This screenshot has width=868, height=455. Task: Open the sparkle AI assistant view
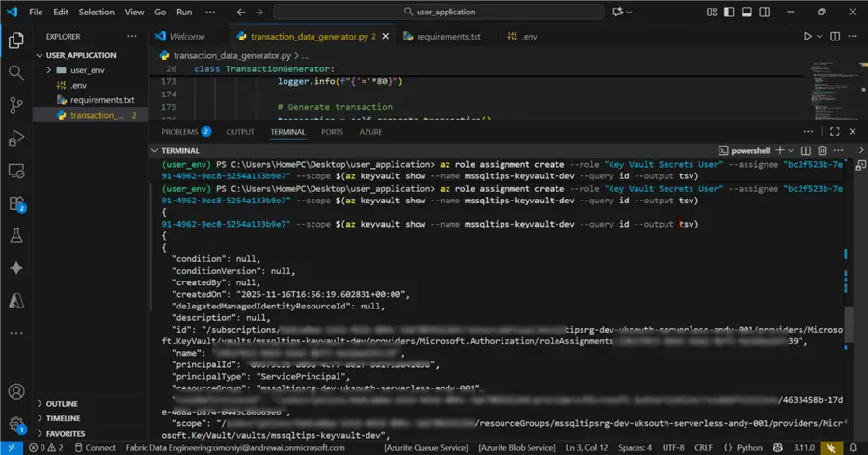16,268
